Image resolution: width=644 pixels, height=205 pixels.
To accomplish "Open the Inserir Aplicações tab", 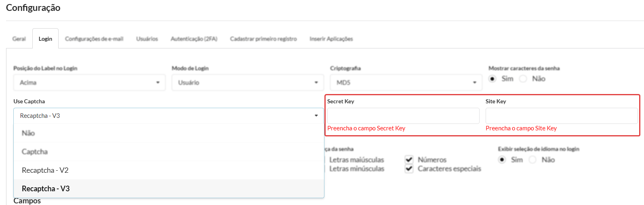I will tap(331, 39).
